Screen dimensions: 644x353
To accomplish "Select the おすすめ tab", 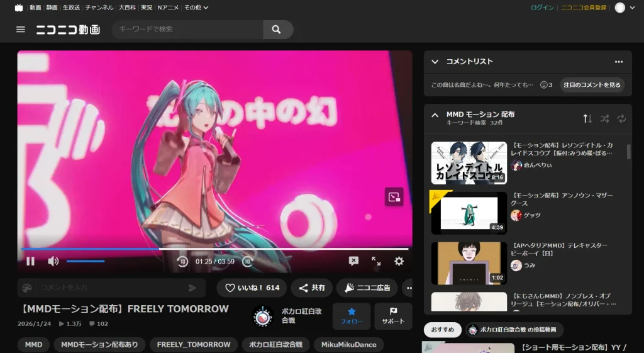I will pyautogui.click(x=443, y=330).
